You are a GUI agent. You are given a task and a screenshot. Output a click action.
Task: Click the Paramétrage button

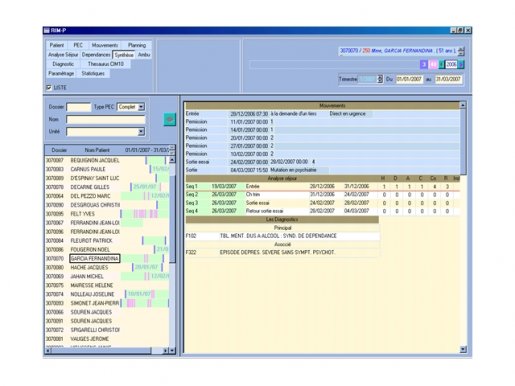click(x=61, y=73)
